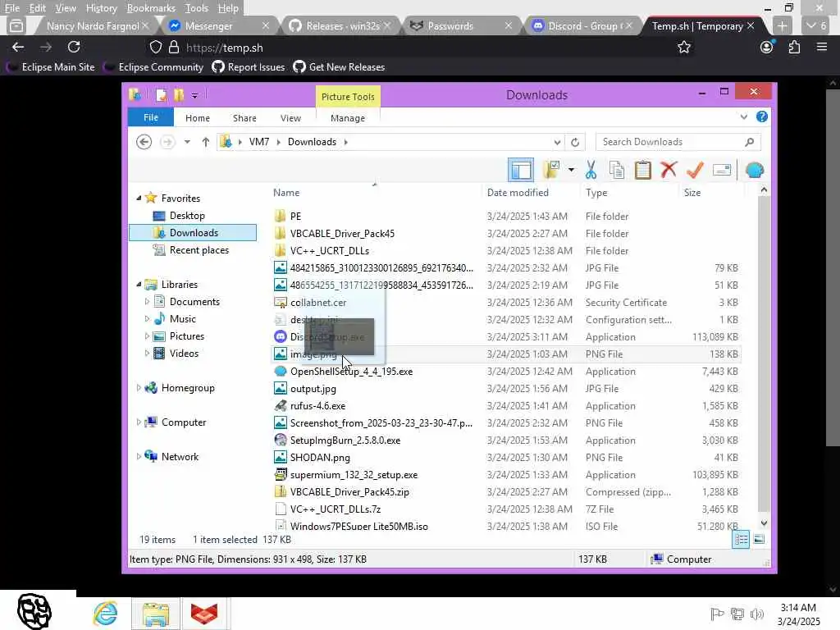840x630 pixels.
Task: Open the Explorer File tab
Action: point(151,117)
